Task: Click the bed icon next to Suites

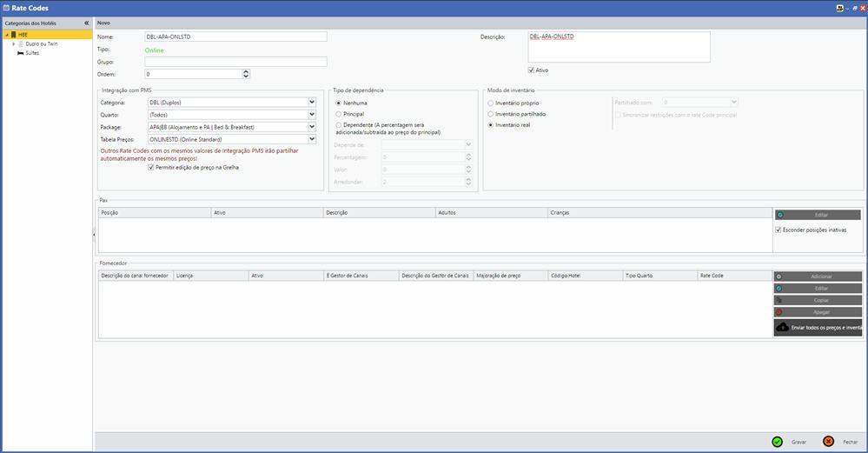Action: (x=21, y=52)
